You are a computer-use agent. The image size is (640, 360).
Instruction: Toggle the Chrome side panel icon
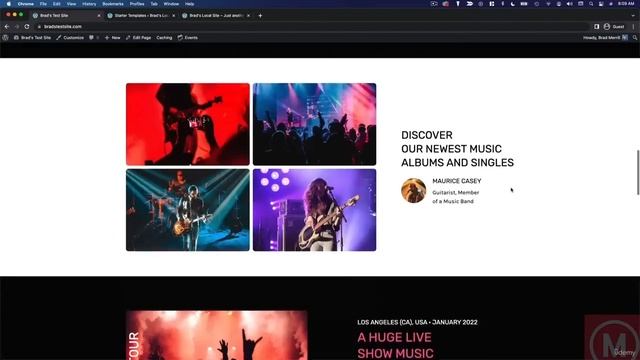pyautogui.click(x=596, y=27)
